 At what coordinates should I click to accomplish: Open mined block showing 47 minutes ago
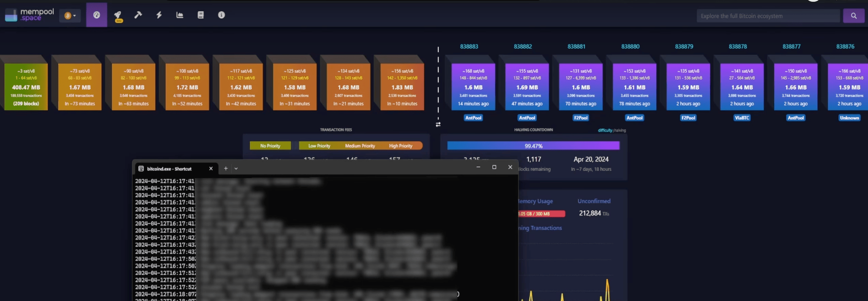[527, 87]
